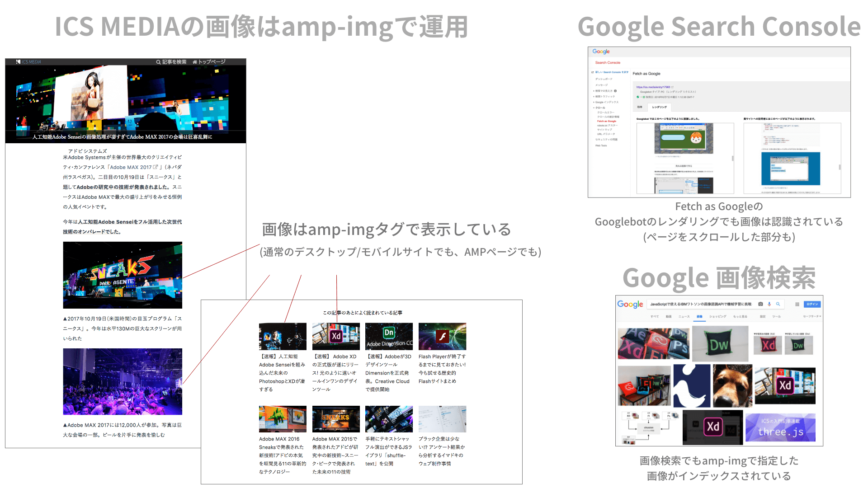Click the microphone voice search icon
868x488 pixels.
769,304
